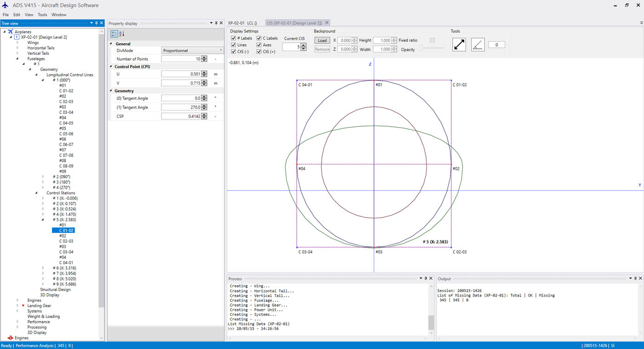Open the Tools menu

pyautogui.click(x=42, y=15)
